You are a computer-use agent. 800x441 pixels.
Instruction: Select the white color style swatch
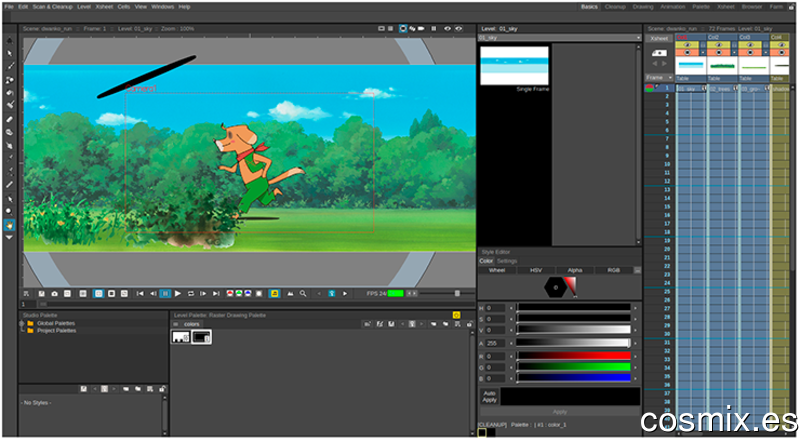tap(181, 337)
